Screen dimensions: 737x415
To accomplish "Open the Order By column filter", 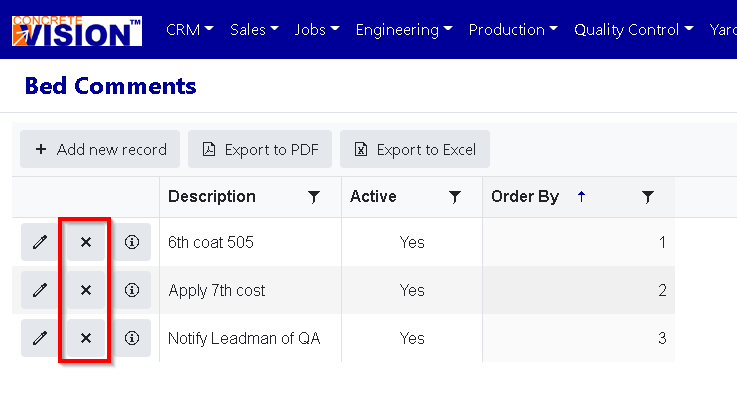I will pos(648,197).
